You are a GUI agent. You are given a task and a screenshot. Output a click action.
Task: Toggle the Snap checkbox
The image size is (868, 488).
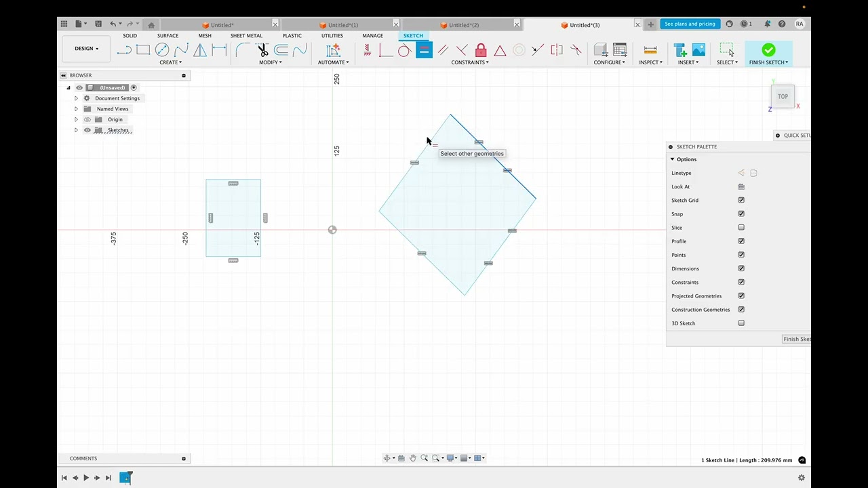[741, 213]
